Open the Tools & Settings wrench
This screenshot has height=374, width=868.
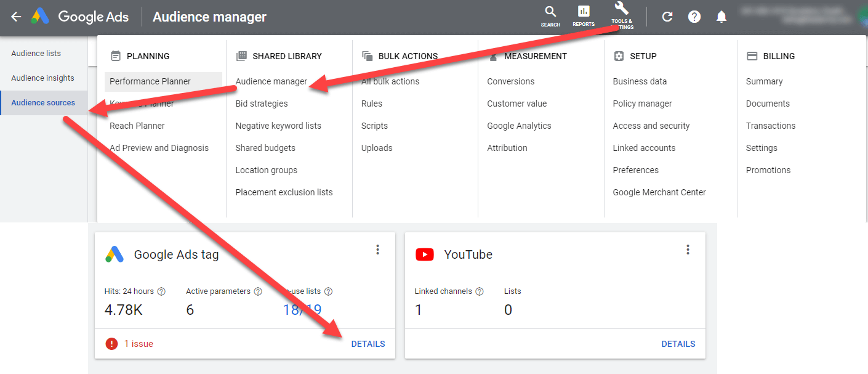click(x=622, y=15)
